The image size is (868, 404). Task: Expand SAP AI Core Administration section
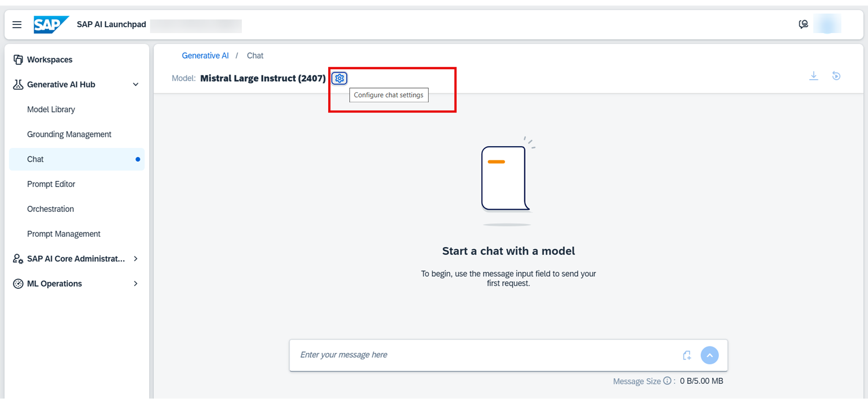tap(136, 259)
